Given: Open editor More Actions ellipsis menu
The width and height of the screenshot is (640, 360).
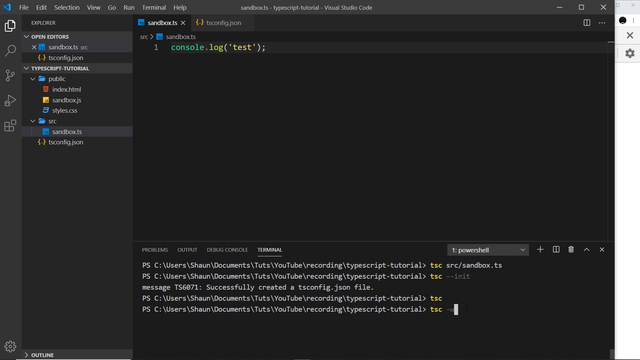Looking at the screenshot, I should pyautogui.click(x=602, y=23).
